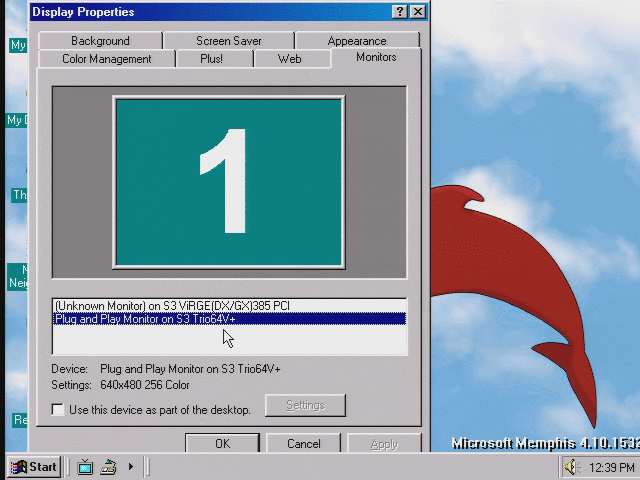Switch to the Web tab

click(x=289, y=59)
